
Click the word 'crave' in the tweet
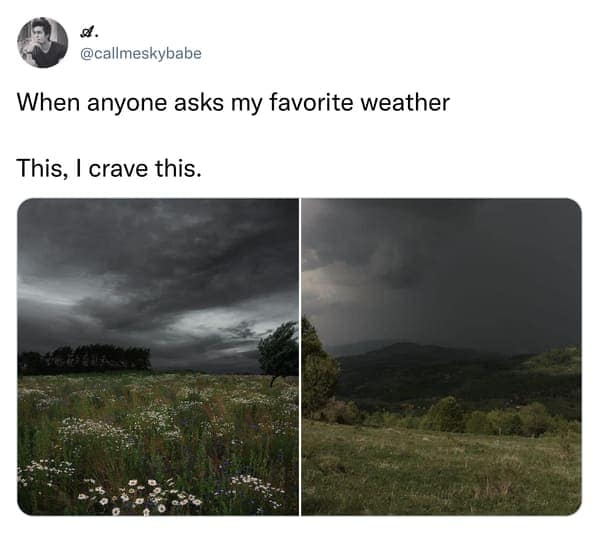(x=118, y=169)
